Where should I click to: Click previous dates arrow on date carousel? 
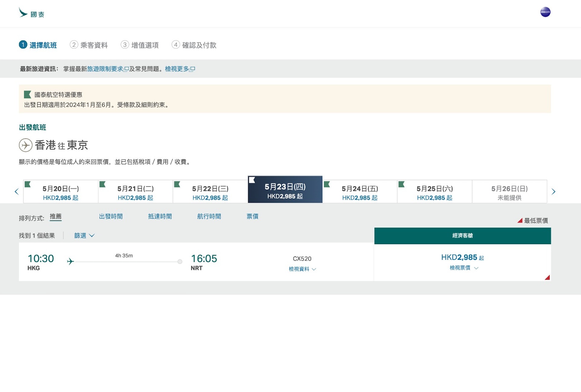pos(17,191)
